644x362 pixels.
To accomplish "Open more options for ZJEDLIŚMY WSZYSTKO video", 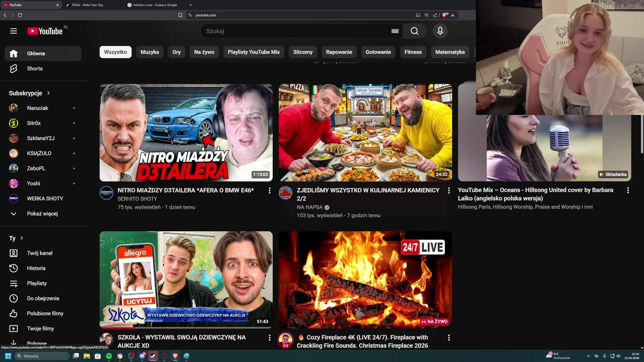I will pos(449,191).
